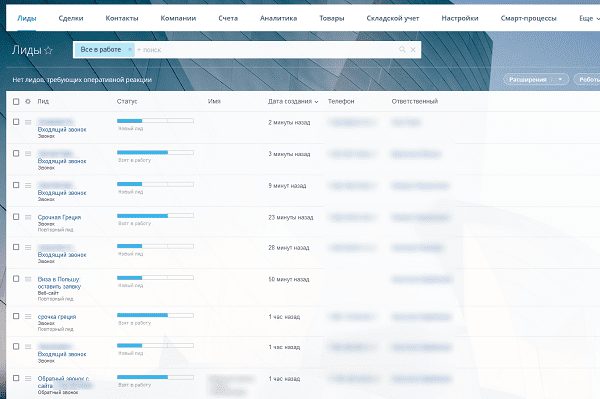The height and width of the screenshot is (399, 600).
Task: Click the Имя column header
Action: click(x=214, y=101)
